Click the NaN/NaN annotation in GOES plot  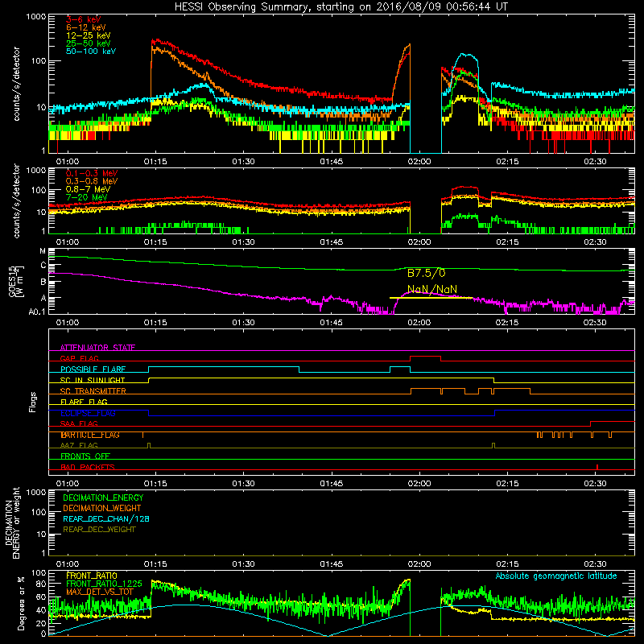[432, 289]
